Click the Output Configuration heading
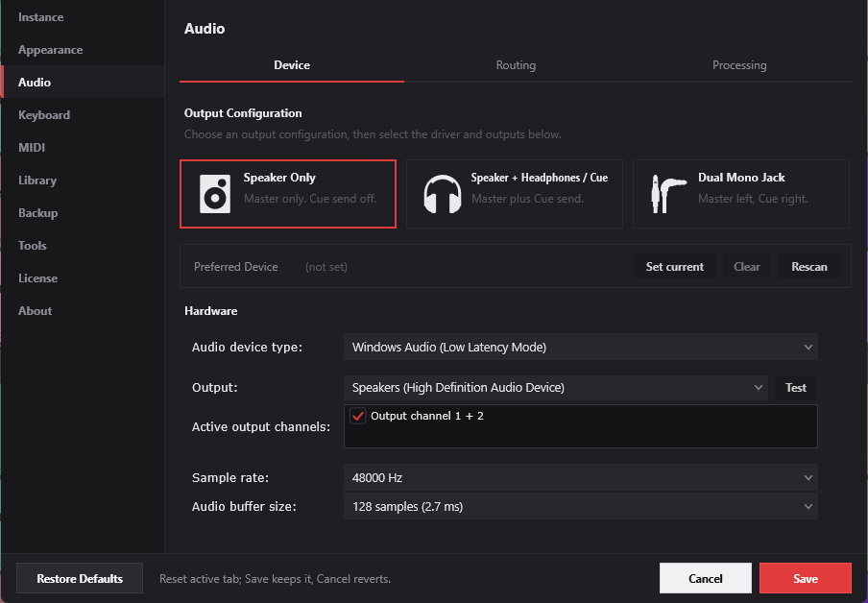This screenshot has height=603, width=868. click(x=243, y=113)
